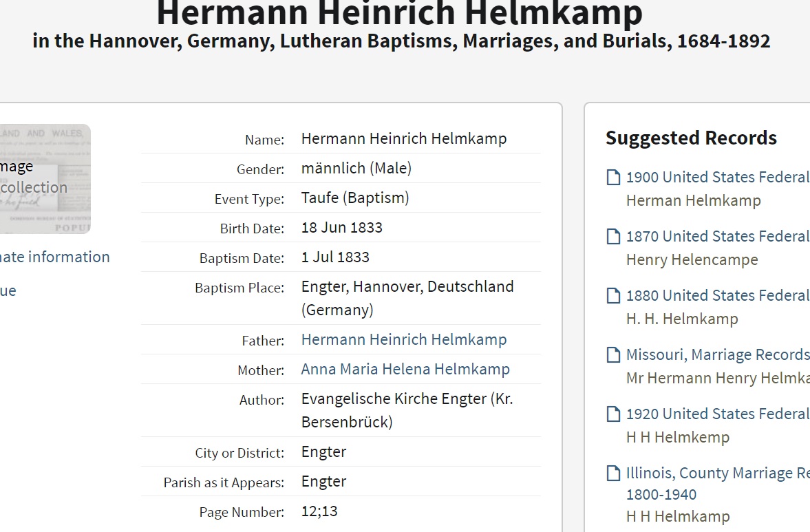Open the 1920 United States Federal record link
This screenshot has height=532, width=810.
pos(717,414)
